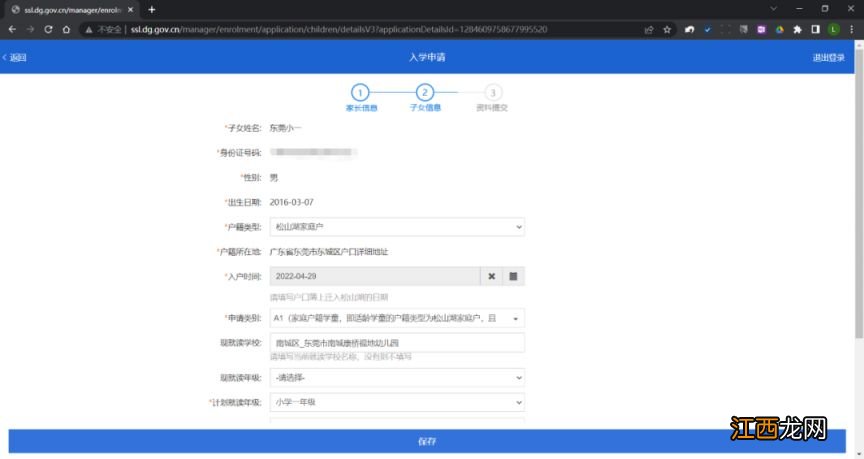Click the 户籍所在地 address text
The height and width of the screenshot is (459, 864).
pos(329,252)
